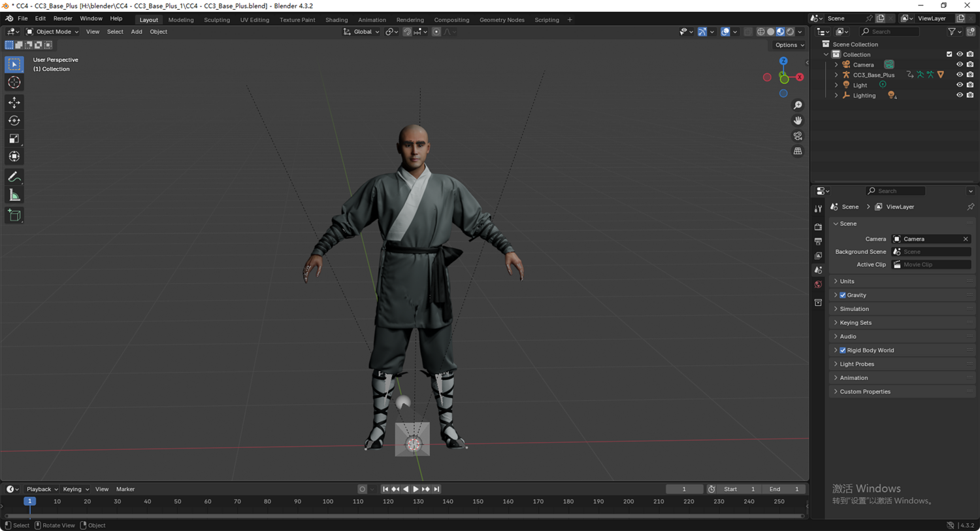The image size is (980, 531).
Task: Click the pan view hand icon
Action: 798,120
